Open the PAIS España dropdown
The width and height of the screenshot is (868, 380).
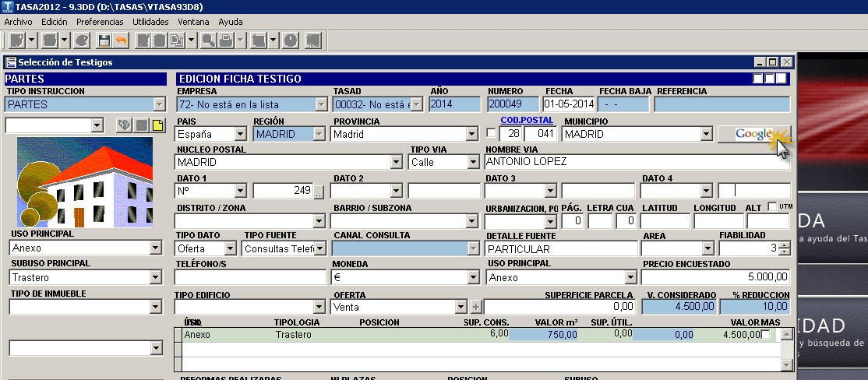240,134
